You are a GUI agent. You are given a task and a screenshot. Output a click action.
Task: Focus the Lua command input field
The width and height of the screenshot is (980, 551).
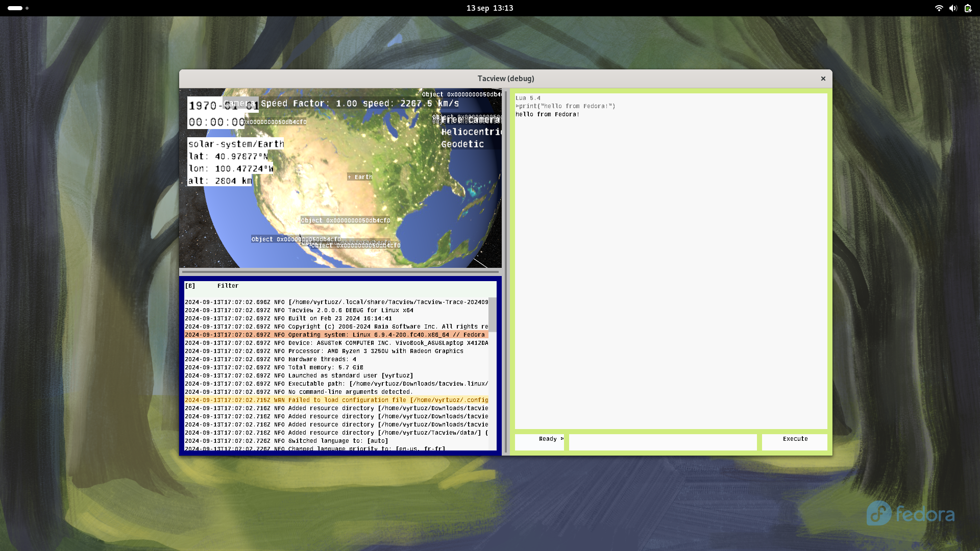(x=663, y=442)
